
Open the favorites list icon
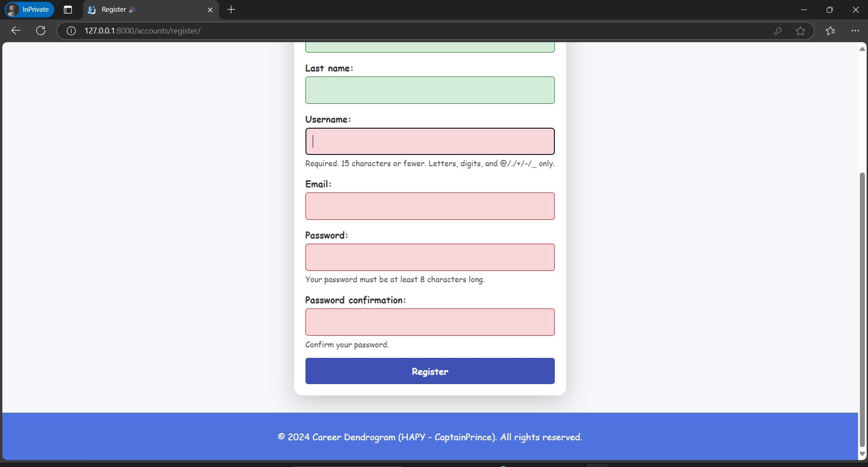[830, 31]
